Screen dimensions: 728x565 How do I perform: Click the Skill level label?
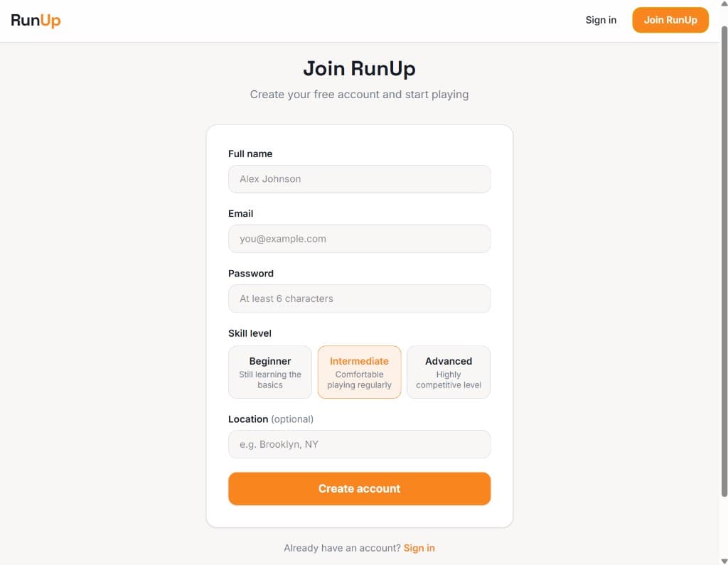(x=250, y=333)
